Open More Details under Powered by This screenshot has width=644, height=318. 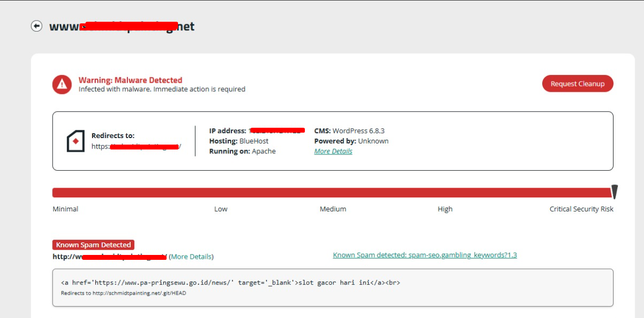[333, 151]
